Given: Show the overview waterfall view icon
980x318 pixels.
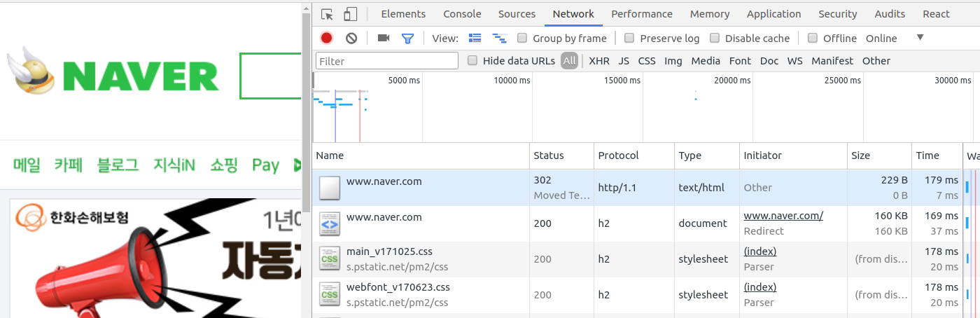Looking at the screenshot, I should point(500,38).
